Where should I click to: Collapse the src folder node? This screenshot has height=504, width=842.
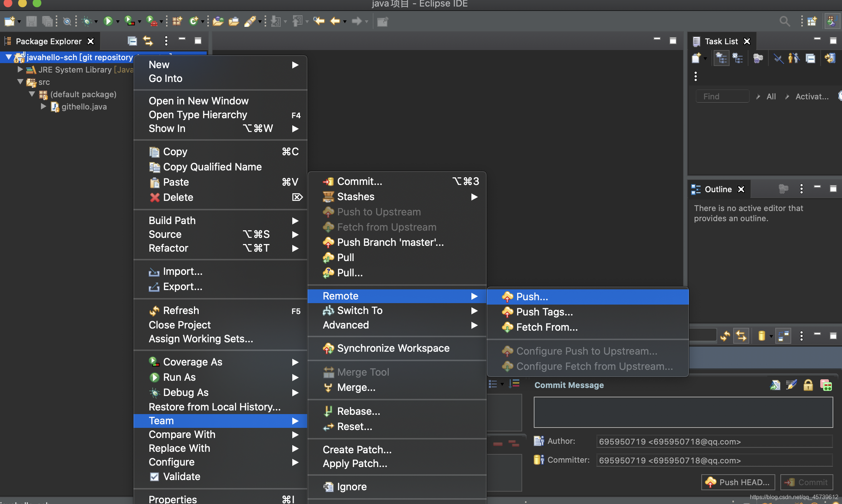[x=20, y=82]
